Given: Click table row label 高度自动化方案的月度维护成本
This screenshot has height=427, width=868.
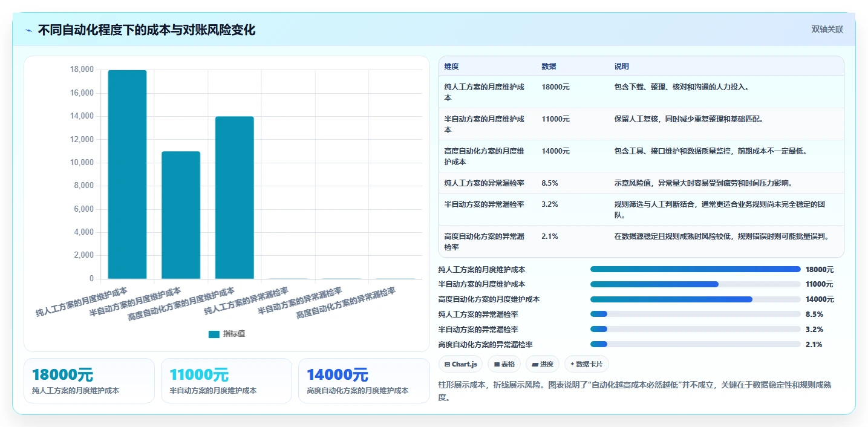Looking at the screenshot, I should coord(484,157).
